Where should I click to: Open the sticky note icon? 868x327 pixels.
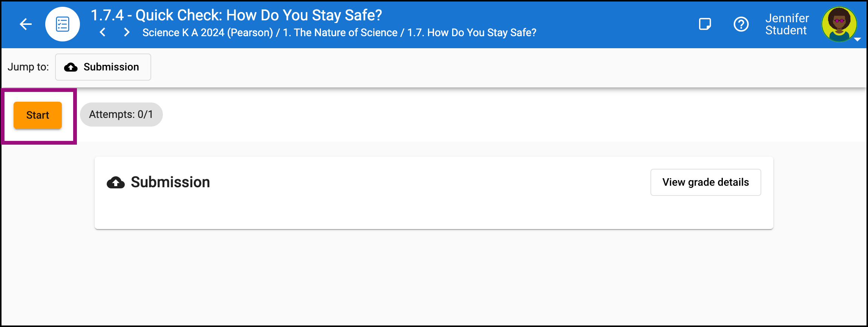pos(705,24)
